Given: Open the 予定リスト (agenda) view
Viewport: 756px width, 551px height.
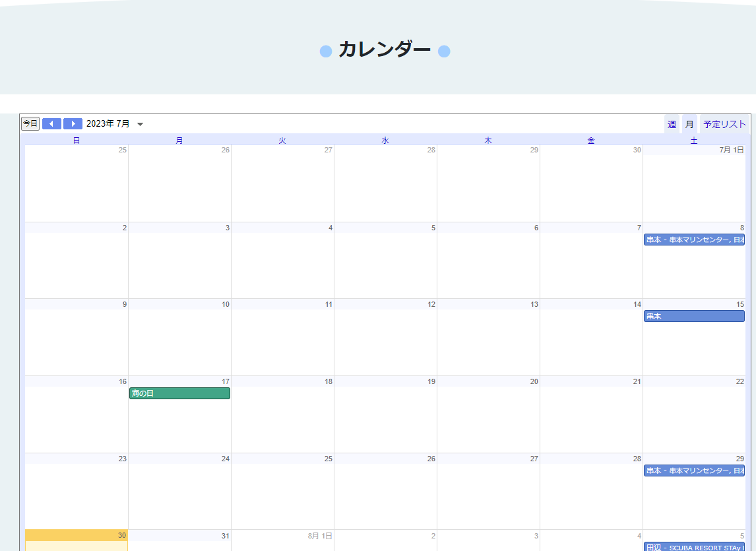Looking at the screenshot, I should coord(724,123).
